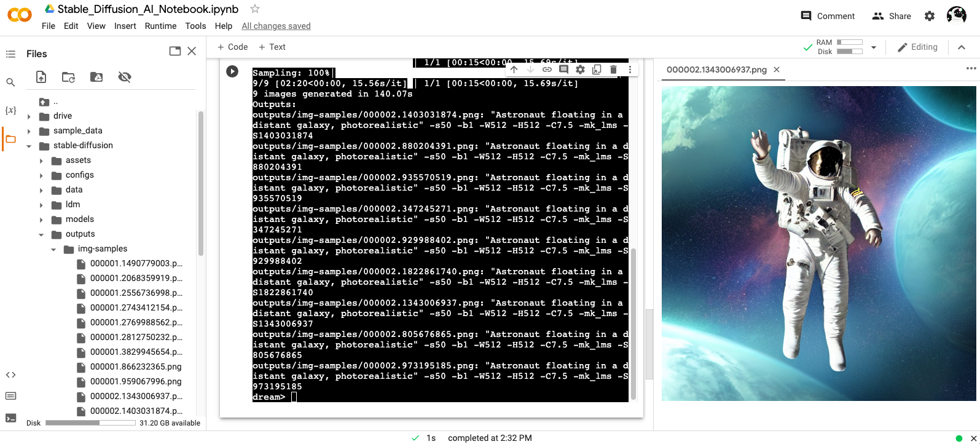Close the Files side panel

point(192,51)
